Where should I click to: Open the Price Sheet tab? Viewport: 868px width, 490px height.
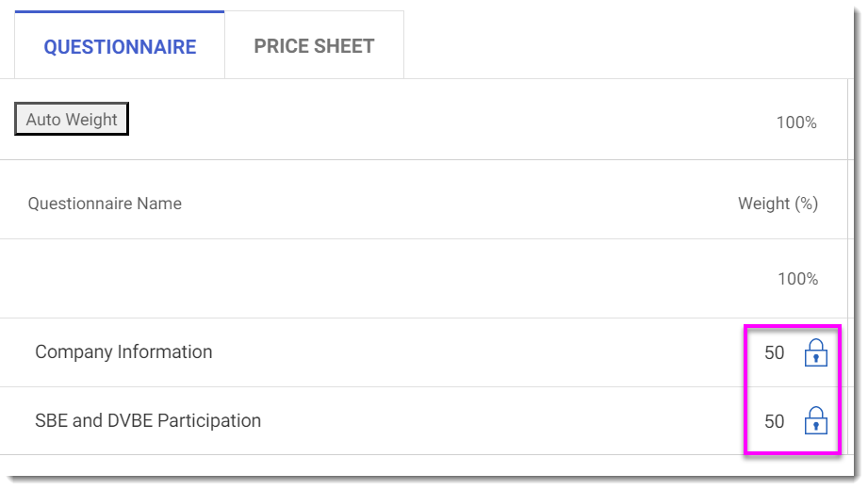314,46
